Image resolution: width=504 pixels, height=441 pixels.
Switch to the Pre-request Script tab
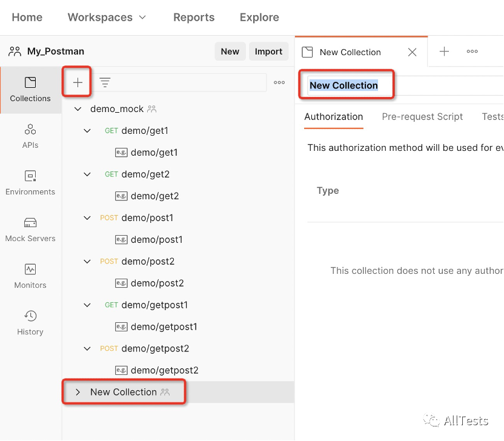coord(422,117)
